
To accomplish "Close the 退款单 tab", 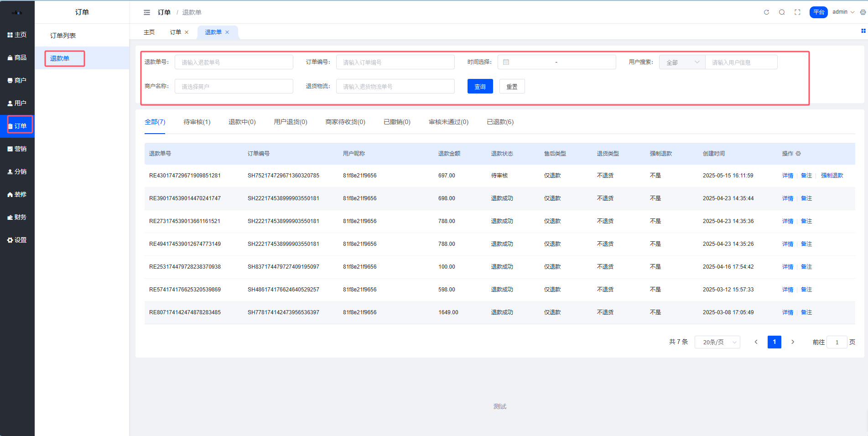I will [x=227, y=32].
